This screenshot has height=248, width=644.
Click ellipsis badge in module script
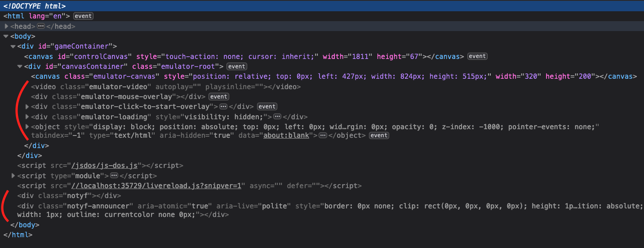pyautogui.click(x=114, y=176)
